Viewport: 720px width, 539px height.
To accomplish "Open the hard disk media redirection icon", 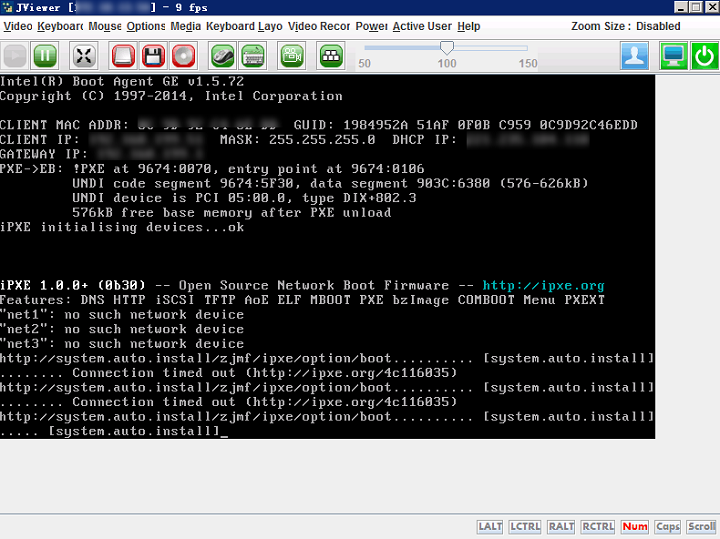I will pyautogui.click(x=123, y=56).
